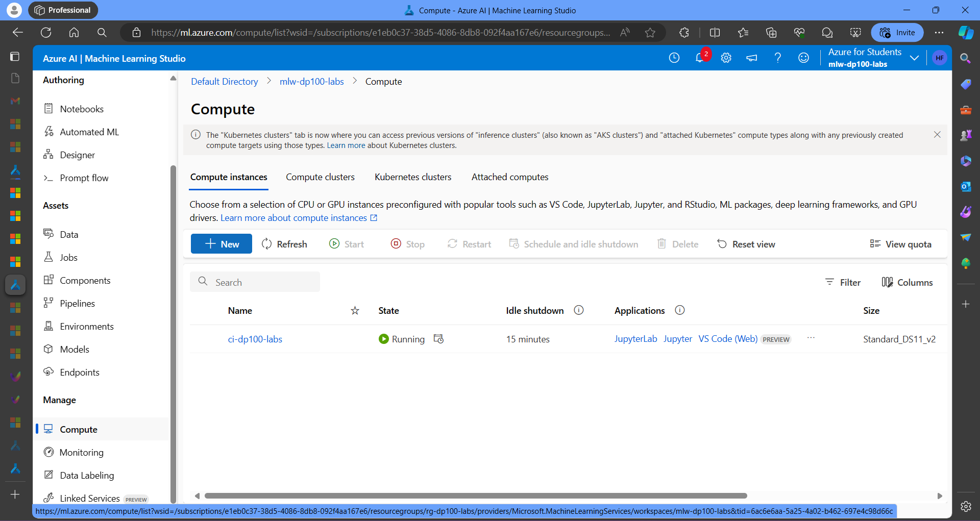The image size is (980, 521).
Task: Open Copilot in the Edge sidebar
Action: [x=966, y=33]
